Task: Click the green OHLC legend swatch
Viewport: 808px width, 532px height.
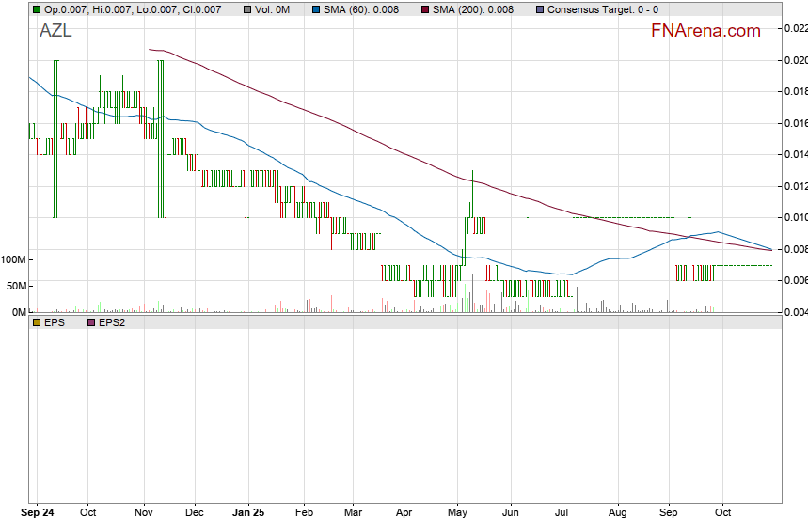Action: pyautogui.click(x=36, y=9)
